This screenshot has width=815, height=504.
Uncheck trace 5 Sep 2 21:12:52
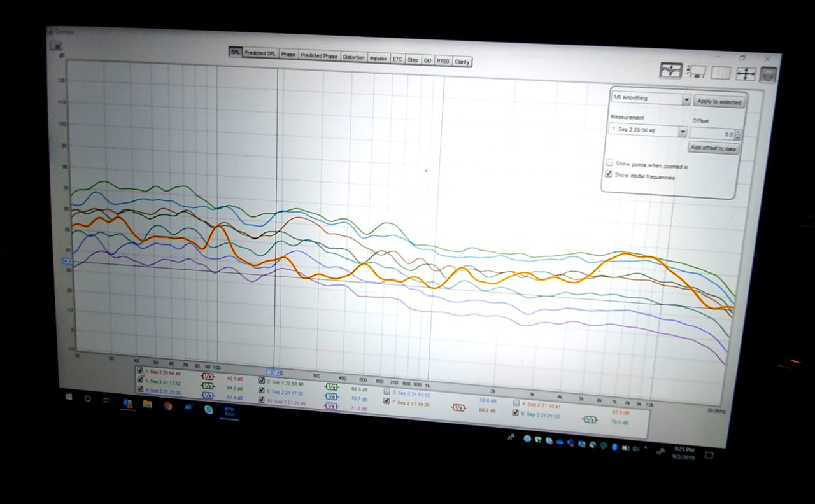[x=140, y=380]
